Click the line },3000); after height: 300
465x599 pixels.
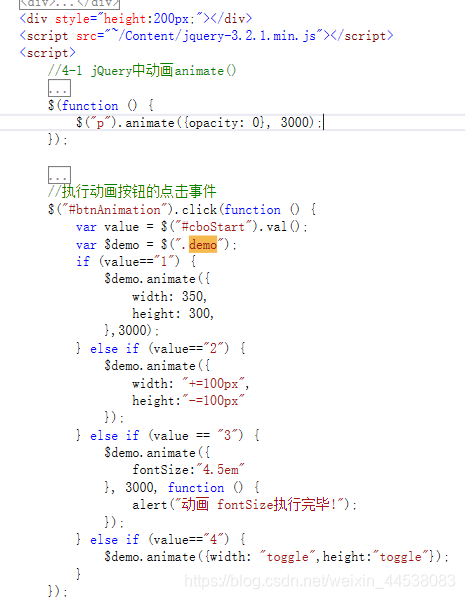tap(131, 330)
